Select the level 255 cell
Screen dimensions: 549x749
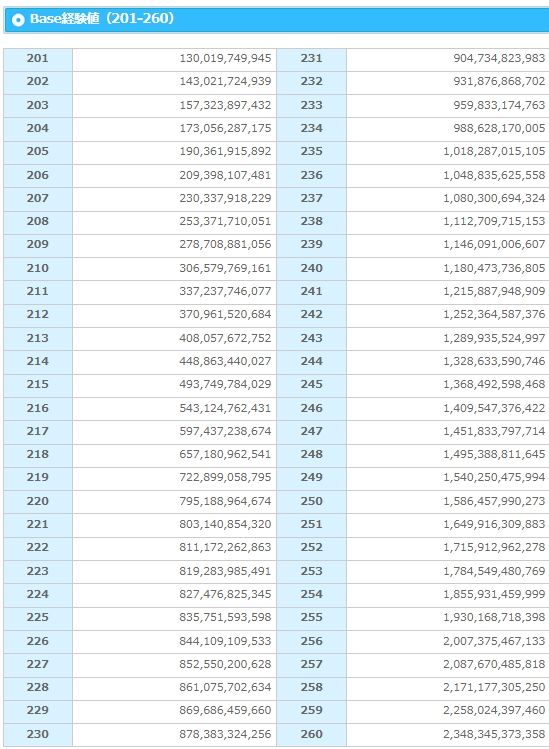pyautogui.click(x=312, y=617)
